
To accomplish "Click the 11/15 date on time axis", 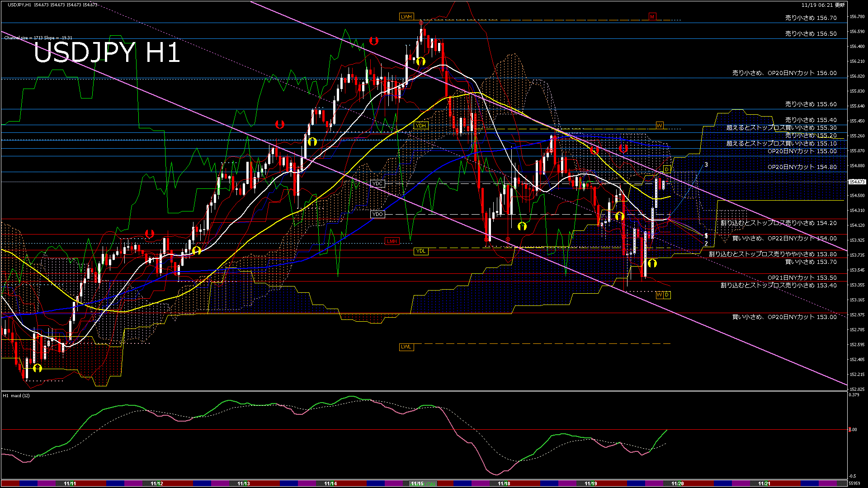I will coord(417,483).
